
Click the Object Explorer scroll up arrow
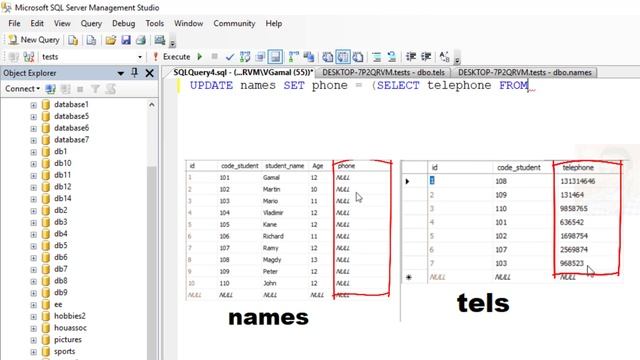tap(151, 104)
